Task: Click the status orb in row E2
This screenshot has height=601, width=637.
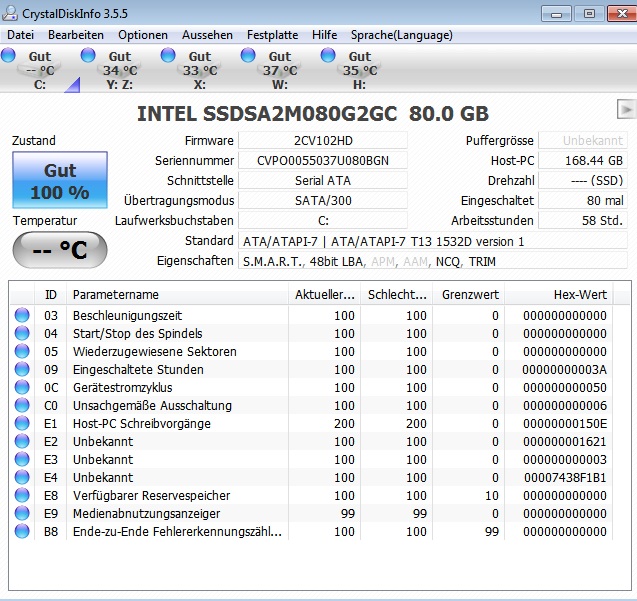Action: pyautogui.click(x=22, y=441)
